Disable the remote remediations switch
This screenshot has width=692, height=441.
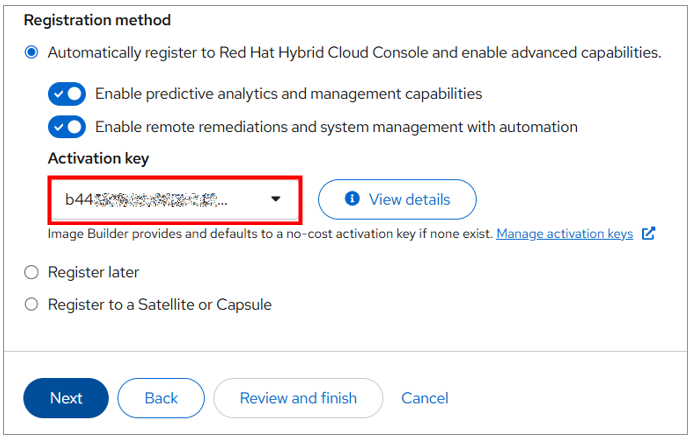(x=67, y=127)
